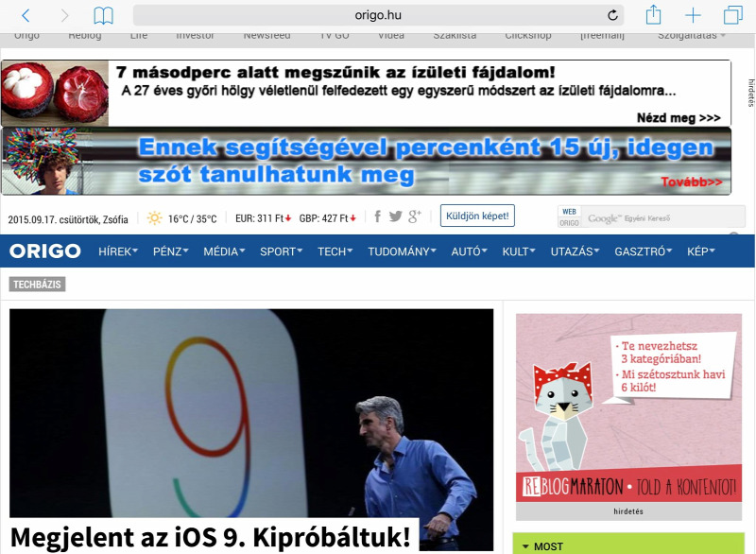Screen dimensions: 756x554
Task: Reload the page with the refresh icon
Action: 612,15
